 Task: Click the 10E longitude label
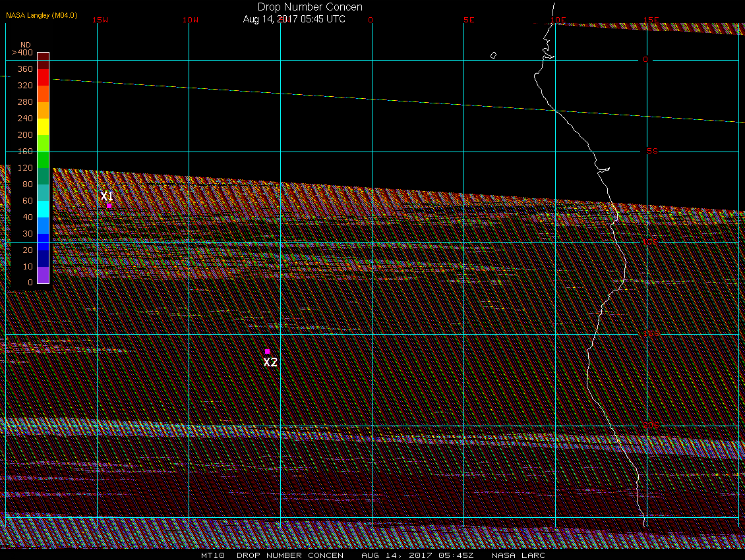558,20
